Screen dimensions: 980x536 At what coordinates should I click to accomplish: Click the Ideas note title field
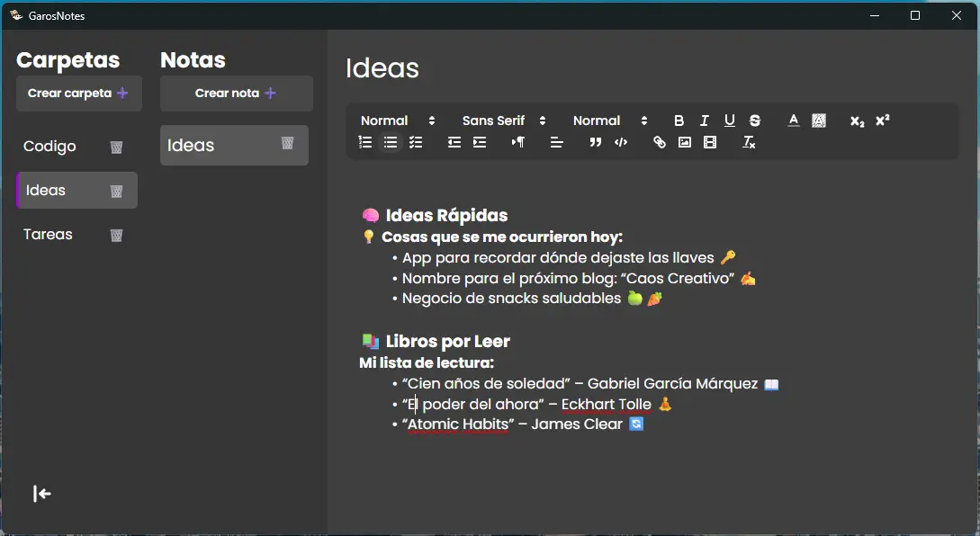coord(382,68)
